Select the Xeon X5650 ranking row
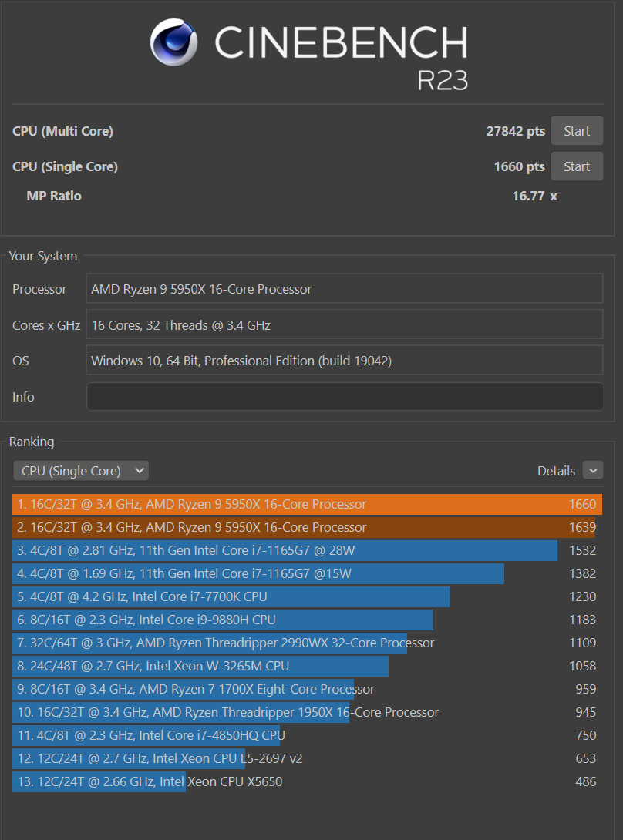This screenshot has height=840, width=623. point(307,781)
